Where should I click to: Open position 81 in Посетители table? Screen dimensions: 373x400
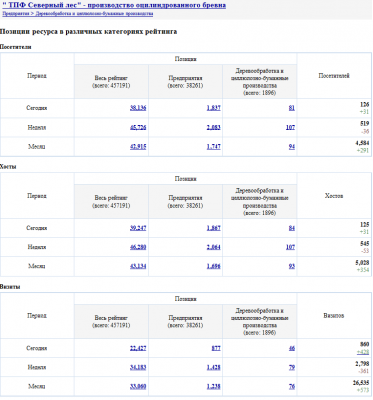[x=292, y=108]
